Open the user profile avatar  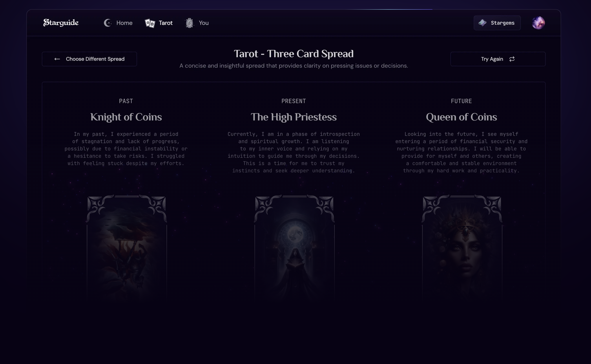tap(538, 23)
